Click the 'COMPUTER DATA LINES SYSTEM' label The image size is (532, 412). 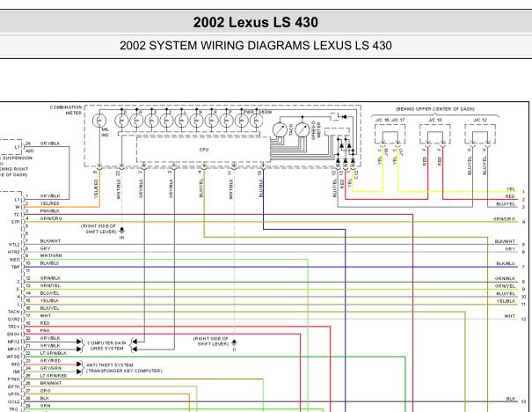click(x=106, y=345)
